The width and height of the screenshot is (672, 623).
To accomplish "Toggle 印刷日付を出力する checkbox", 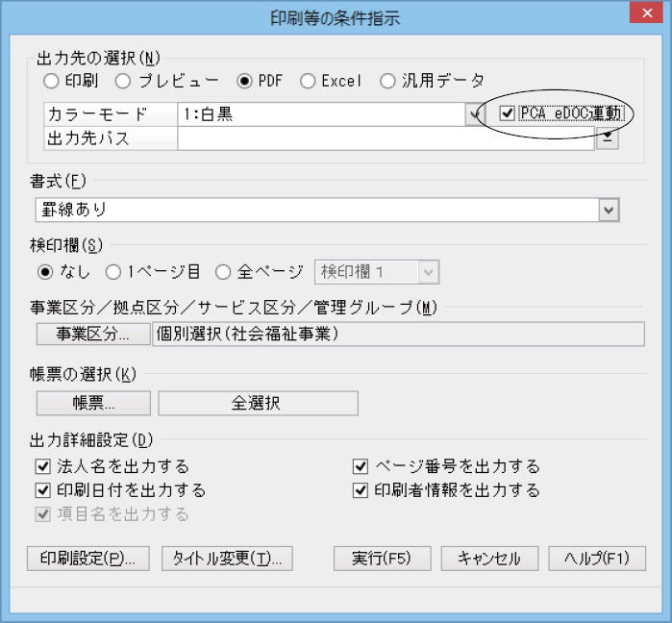I will [x=42, y=490].
